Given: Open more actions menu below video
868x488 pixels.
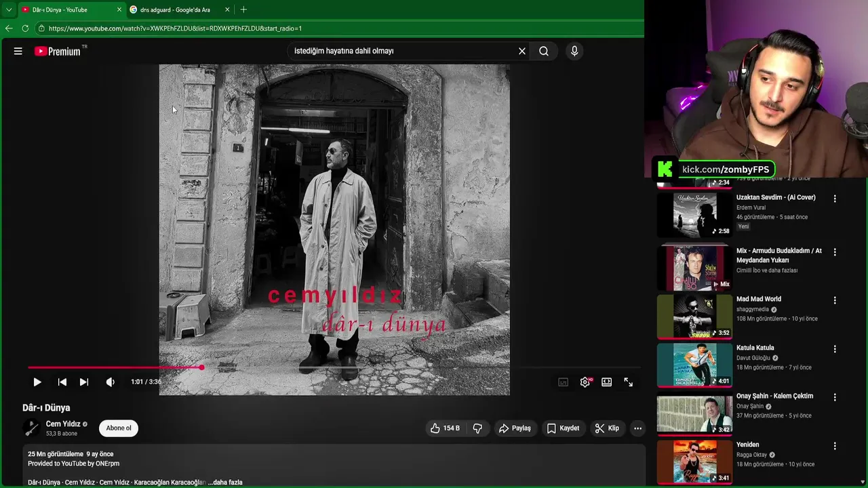Looking at the screenshot, I should [x=637, y=428].
